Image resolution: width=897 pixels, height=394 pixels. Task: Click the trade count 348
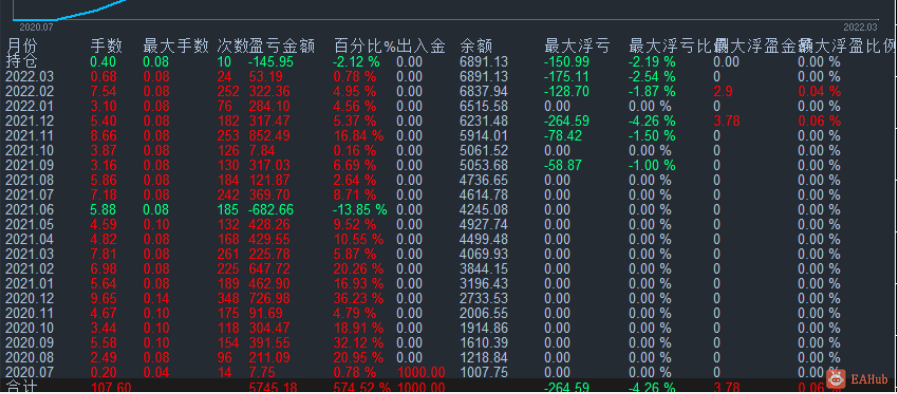coord(228,300)
